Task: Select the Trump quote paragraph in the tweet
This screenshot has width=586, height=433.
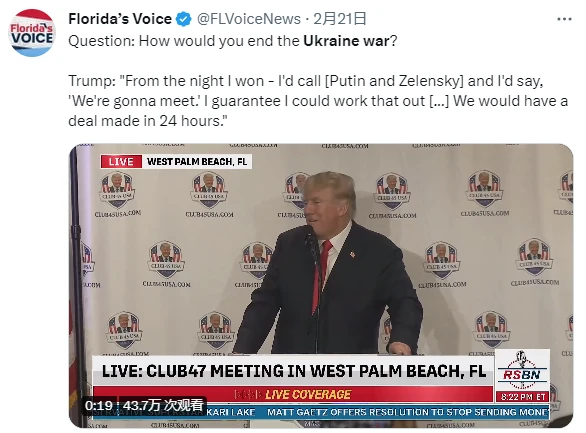Action: tap(318, 101)
